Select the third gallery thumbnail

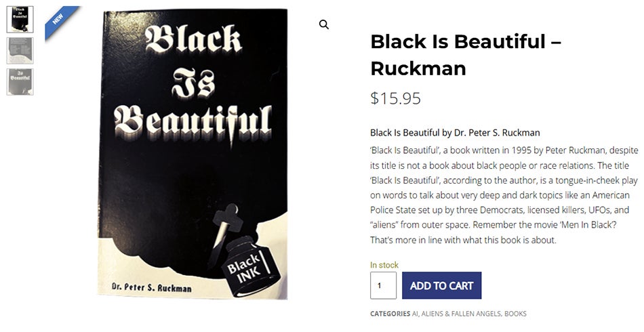pyautogui.click(x=20, y=81)
